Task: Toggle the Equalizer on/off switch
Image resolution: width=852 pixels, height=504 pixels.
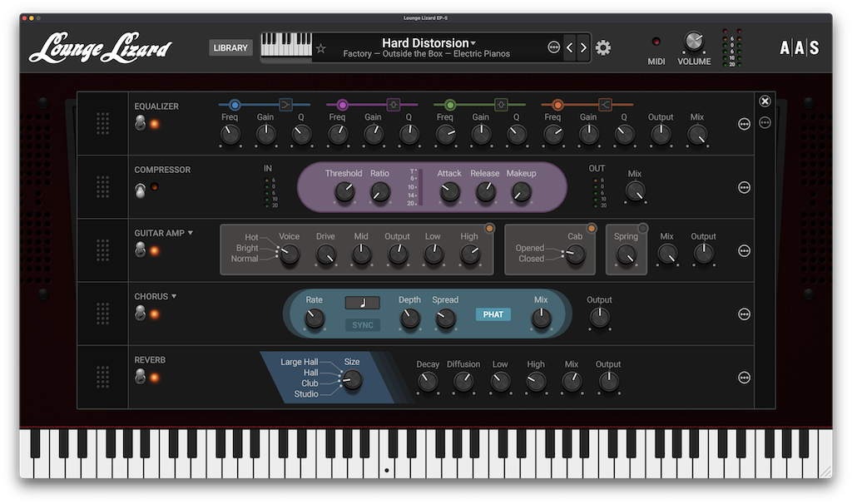Action: (x=140, y=123)
